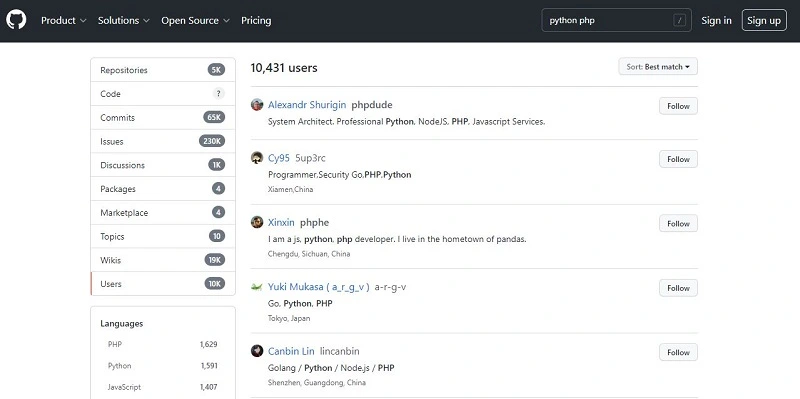
Task: Select the Repositories search category
Action: point(163,70)
